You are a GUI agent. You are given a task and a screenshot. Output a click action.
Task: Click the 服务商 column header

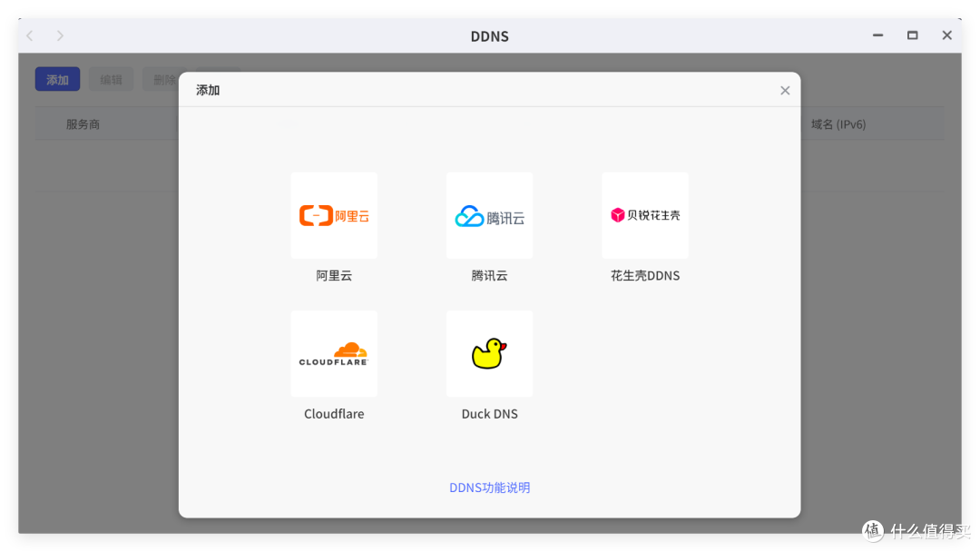click(x=83, y=124)
